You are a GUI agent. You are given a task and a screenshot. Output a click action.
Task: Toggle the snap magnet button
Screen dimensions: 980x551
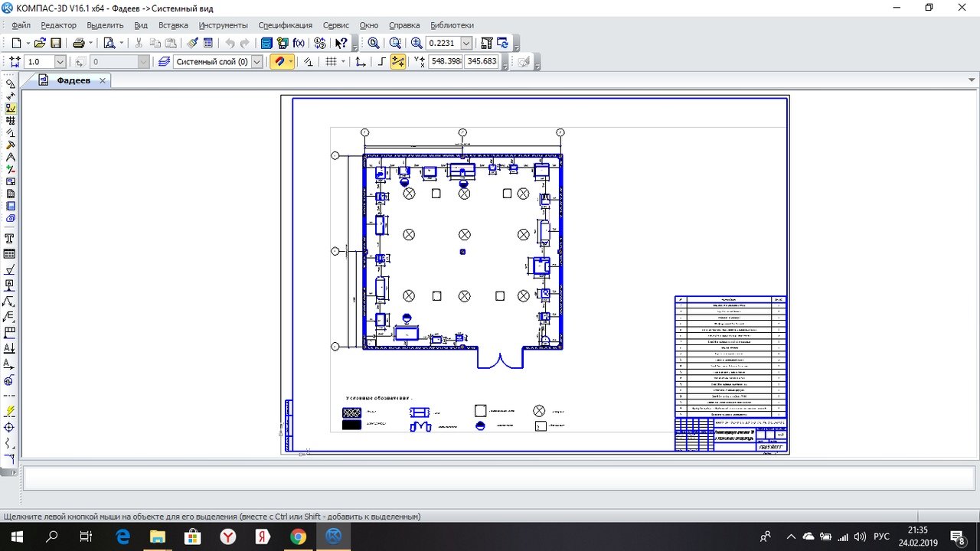coord(279,62)
